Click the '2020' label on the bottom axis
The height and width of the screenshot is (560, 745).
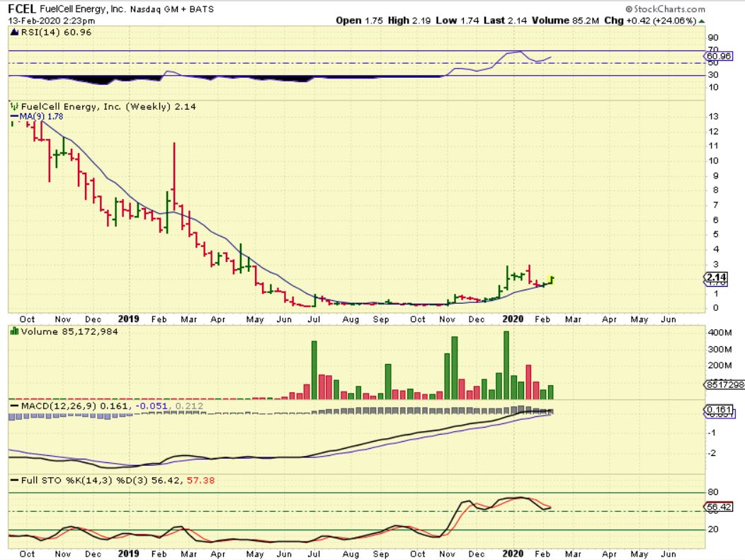513,554
